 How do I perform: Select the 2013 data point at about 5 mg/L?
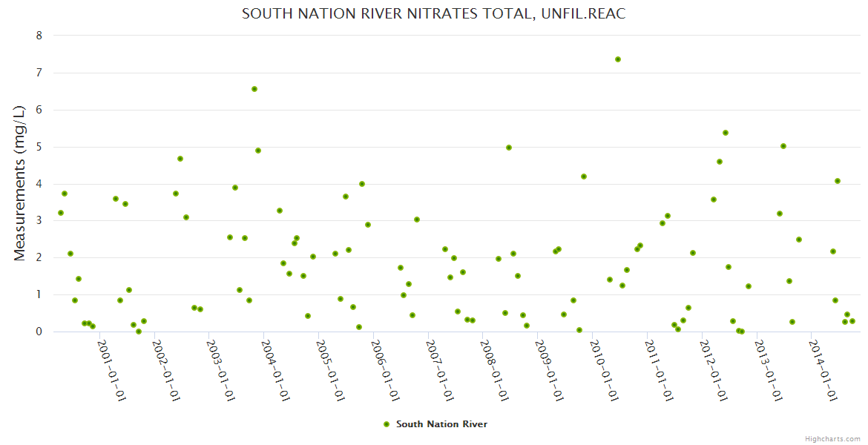[x=783, y=146]
